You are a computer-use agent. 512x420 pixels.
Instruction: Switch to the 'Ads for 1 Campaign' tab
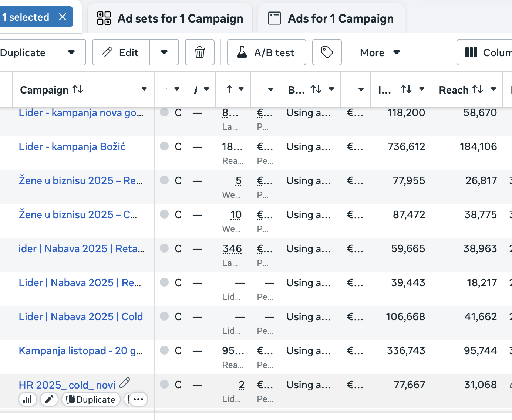pos(331,18)
